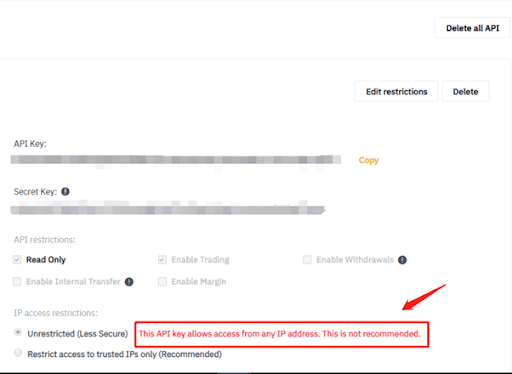Open Edit restrictions
The width and height of the screenshot is (512, 374).
396,91
